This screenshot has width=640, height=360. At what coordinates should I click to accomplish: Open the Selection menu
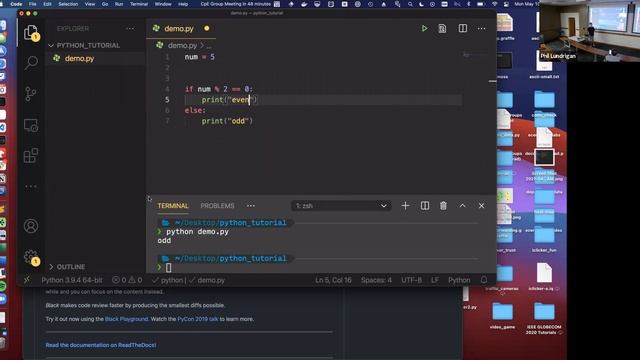click(68, 4)
